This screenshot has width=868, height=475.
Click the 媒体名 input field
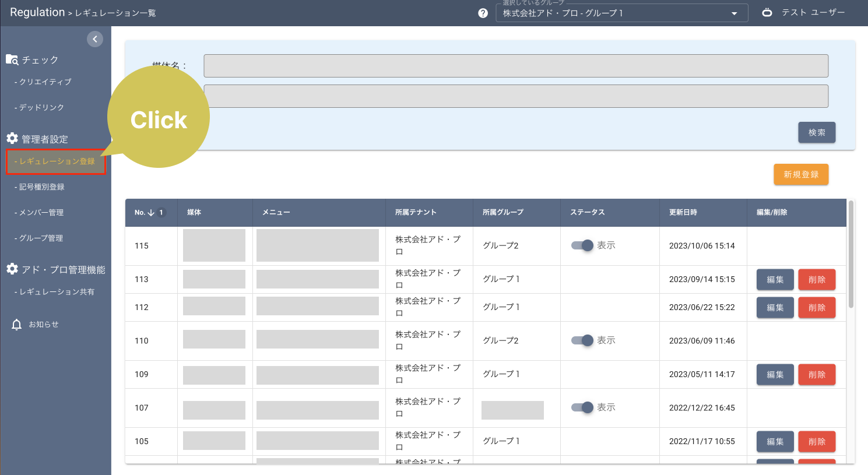515,66
